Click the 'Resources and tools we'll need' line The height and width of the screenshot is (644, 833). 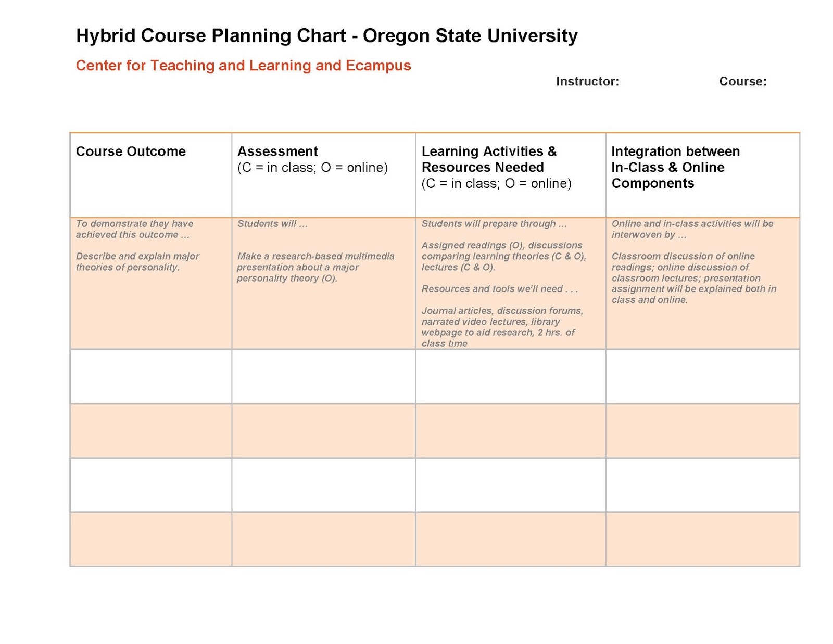499,289
